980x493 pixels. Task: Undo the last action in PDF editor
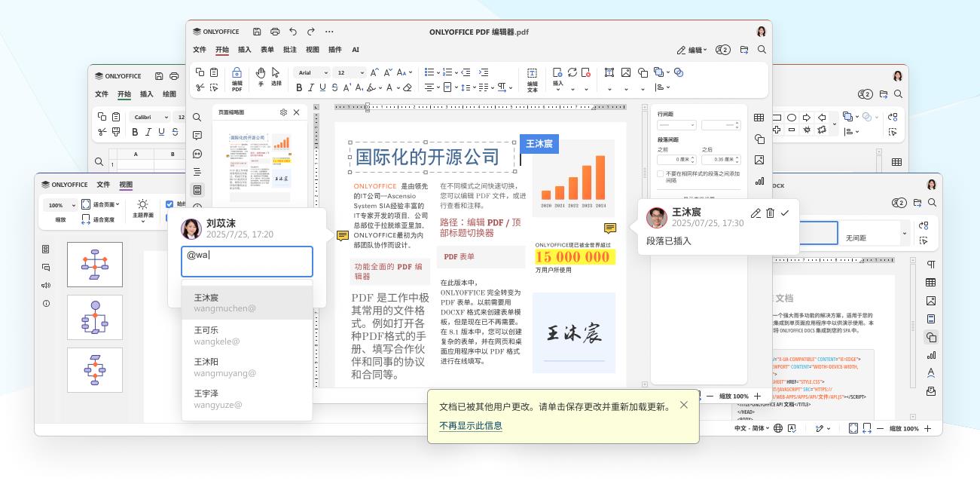coord(293,32)
